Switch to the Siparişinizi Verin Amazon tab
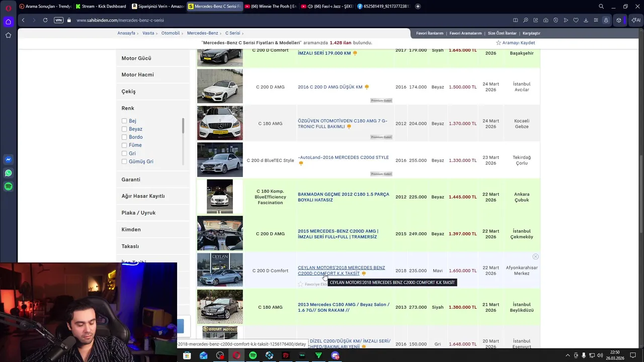 click(x=157, y=7)
